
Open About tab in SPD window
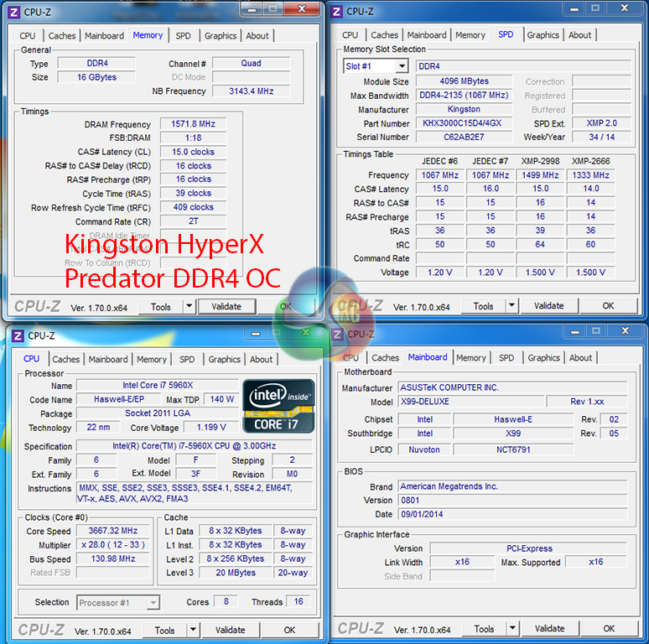point(580,35)
